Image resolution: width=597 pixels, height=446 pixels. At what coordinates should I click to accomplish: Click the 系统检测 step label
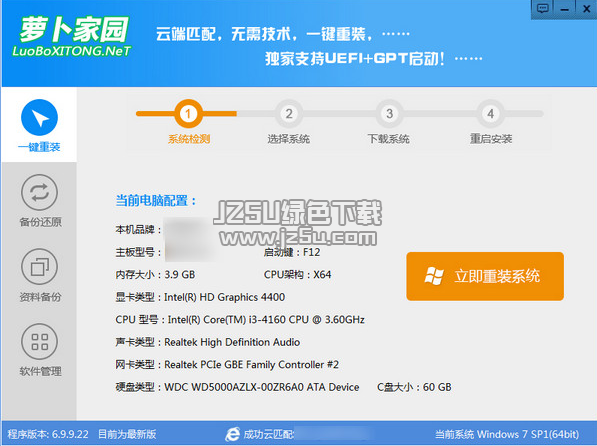coord(189,139)
